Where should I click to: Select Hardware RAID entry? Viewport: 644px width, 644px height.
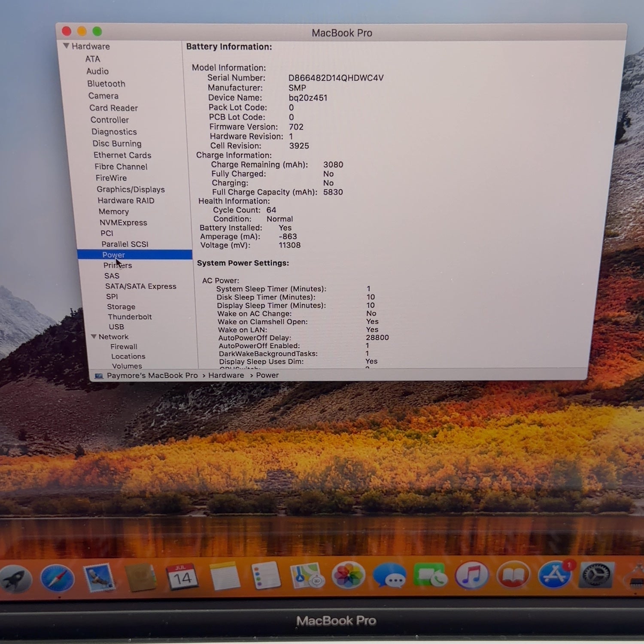click(126, 200)
